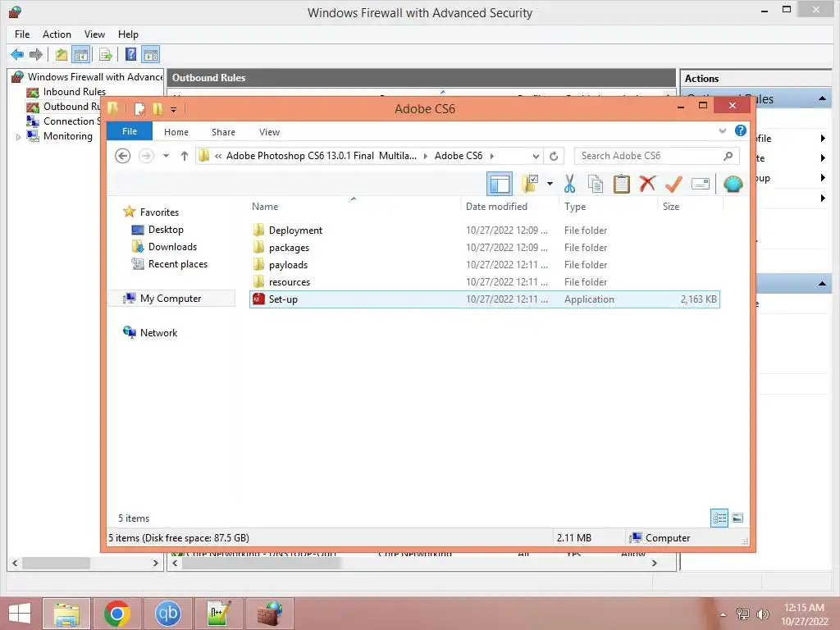The width and height of the screenshot is (840, 630).
Task: Switch to the Share ribbon tab
Action: click(223, 132)
